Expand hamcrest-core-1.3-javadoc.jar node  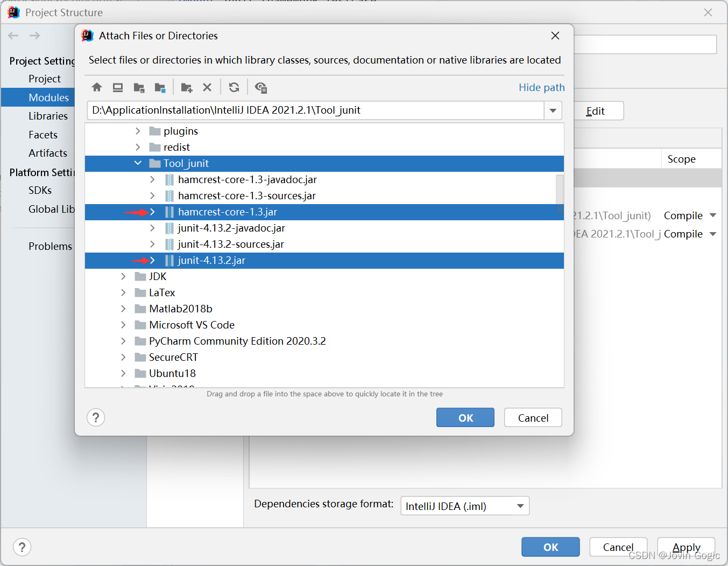click(152, 179)
